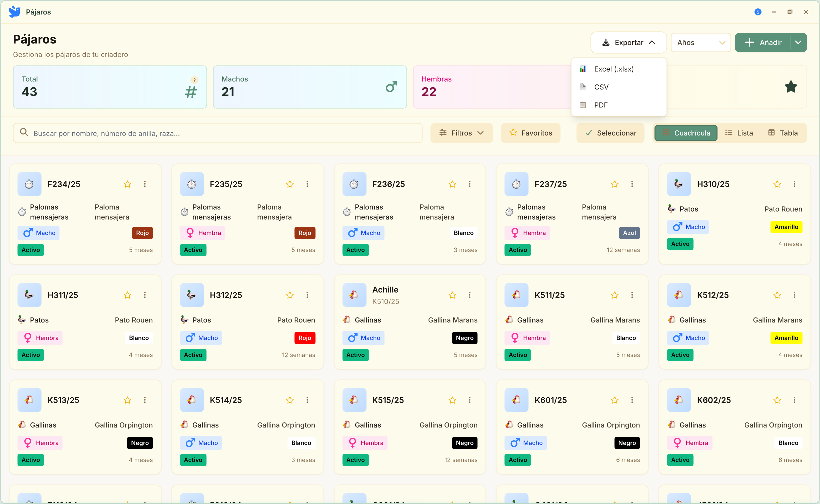
Task: Click the chicken avatar of K511/25
Action: click(516, 295)
